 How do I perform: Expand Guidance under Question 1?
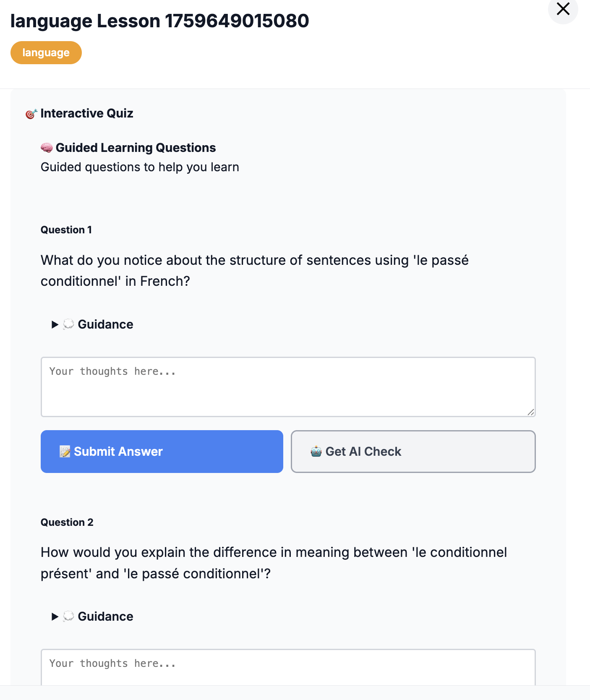92,324
